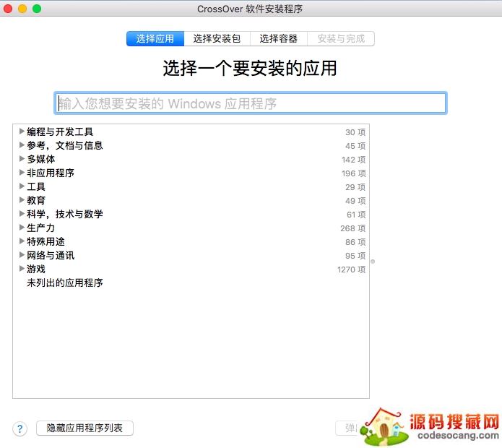Select the 特殊用途 category row
502x448 pixels.
coord(46,241)
